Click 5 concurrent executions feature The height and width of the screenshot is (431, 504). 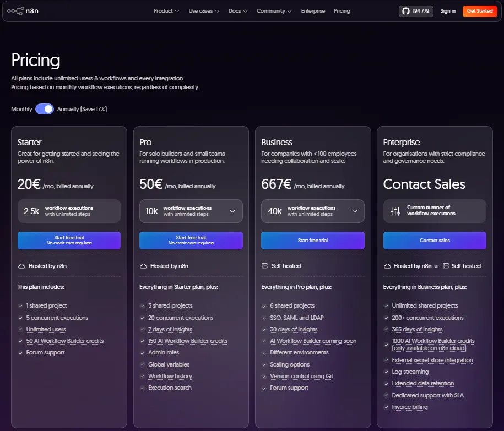[57, 318]
